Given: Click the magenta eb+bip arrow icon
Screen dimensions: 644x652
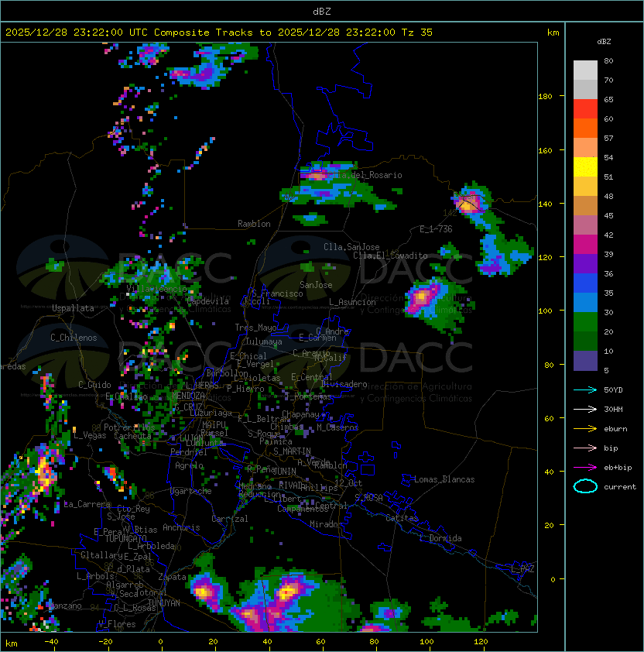Looking at the screenshot, I should [585, 468].
